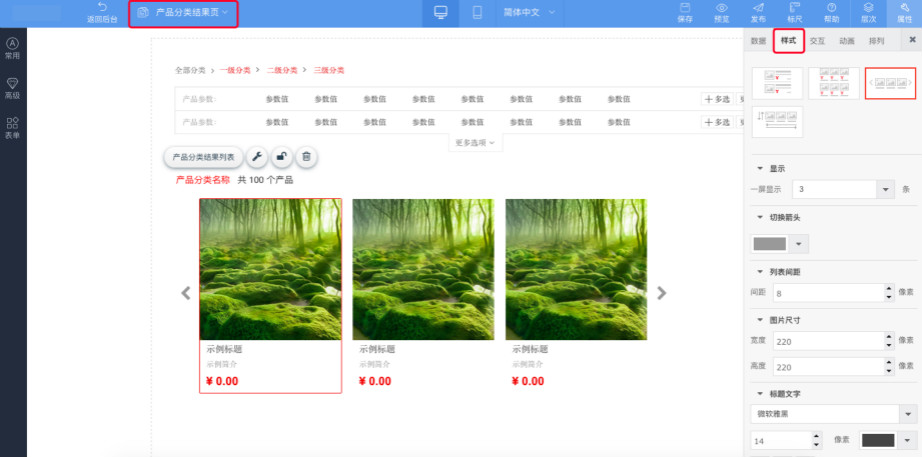Click the 返回后台 back arrow icon
Viewport: 922px width, 457px height.
[x=101, y=7]
